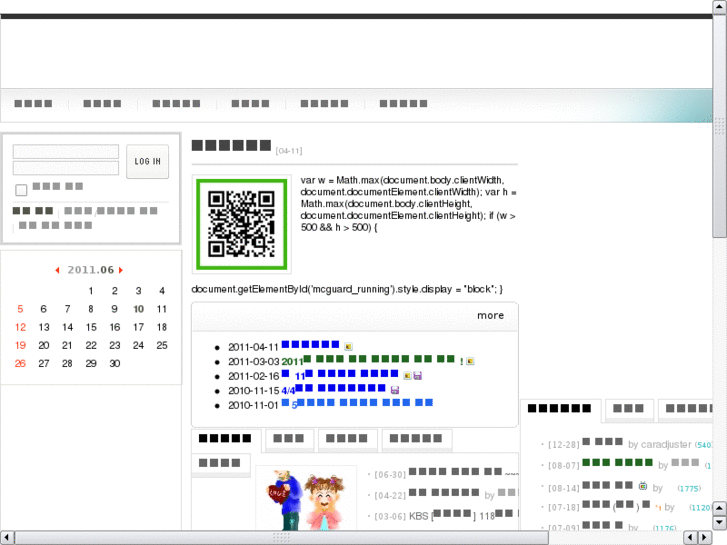
Task: Select calendar date 22
Action: coord(91,345)
